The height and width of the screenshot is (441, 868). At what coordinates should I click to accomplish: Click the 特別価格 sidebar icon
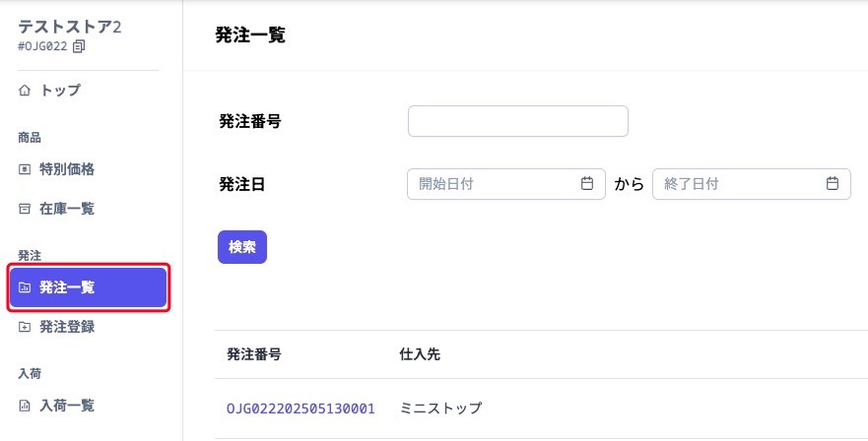[x=25, y=169]
